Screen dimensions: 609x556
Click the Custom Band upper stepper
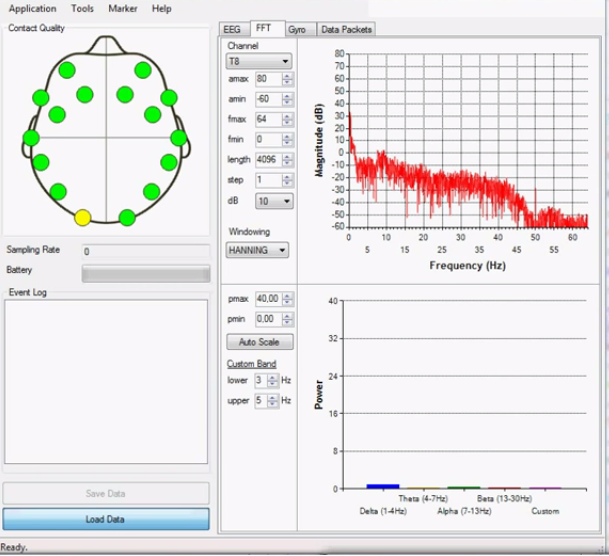[272, 400]
